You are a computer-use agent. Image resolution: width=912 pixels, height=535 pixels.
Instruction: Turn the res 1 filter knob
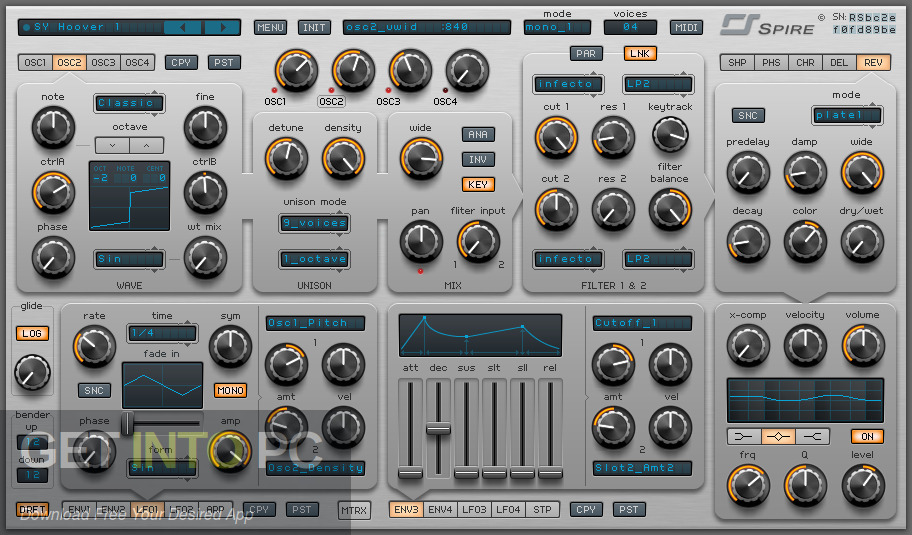(x=612, y=138)
